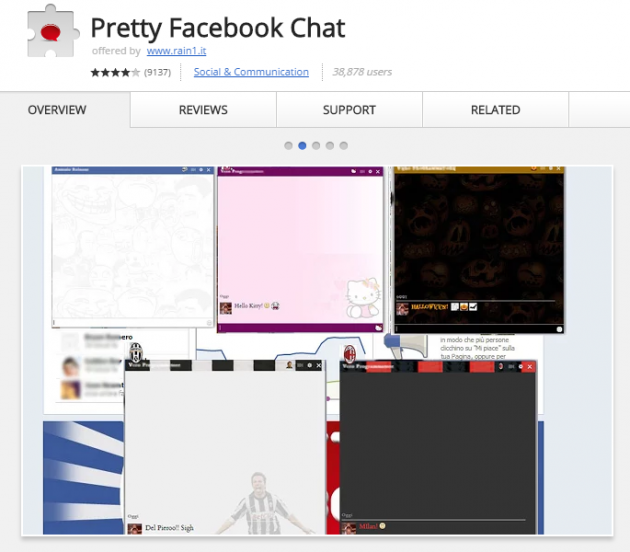The image size is (630, 552).
Task: Go to the Support tab
Action: pos(349,110)
